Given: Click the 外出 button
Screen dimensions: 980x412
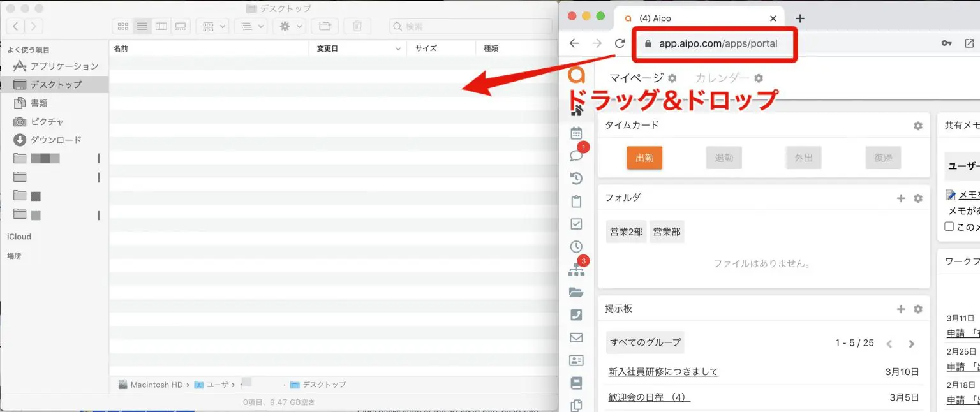Looking at the screenshot, I should [804, 158].
